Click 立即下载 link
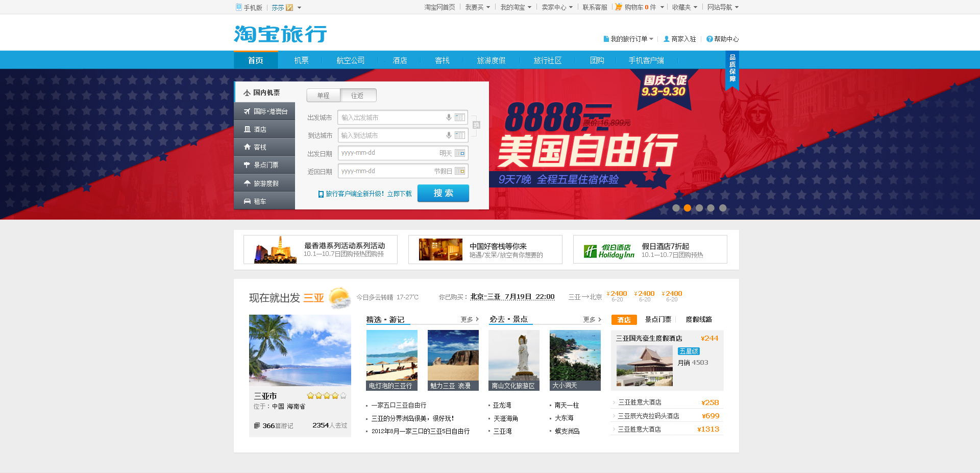This screenshot has width=980, height=473. tap(400, 194)
